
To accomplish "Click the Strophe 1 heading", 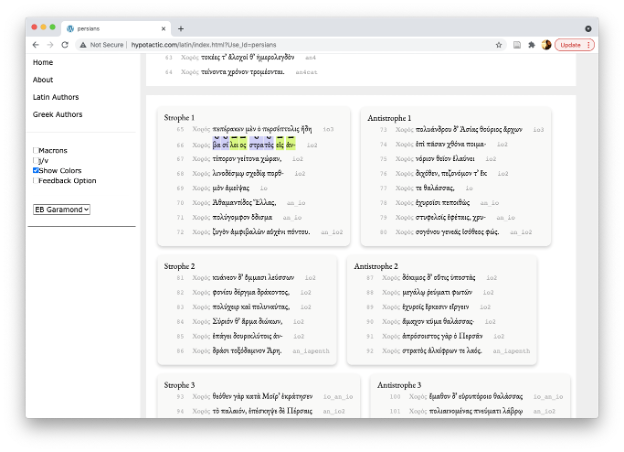I will tap(179, 118).
